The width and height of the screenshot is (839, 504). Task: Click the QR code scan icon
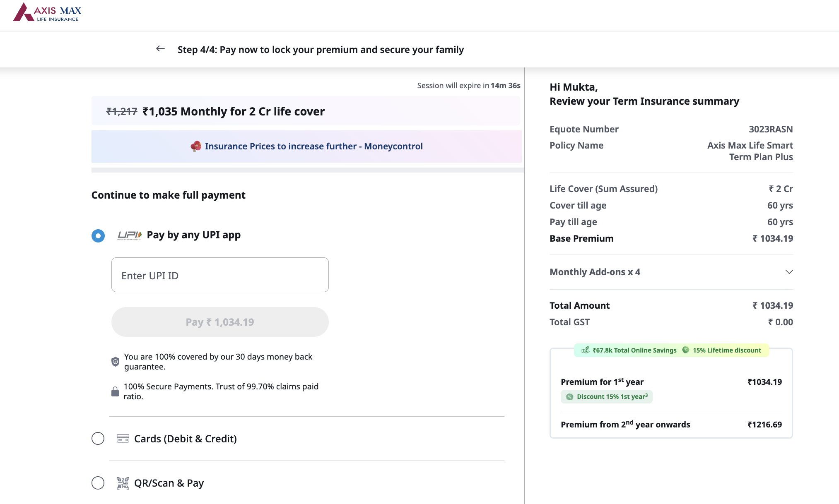click(123, 483)
